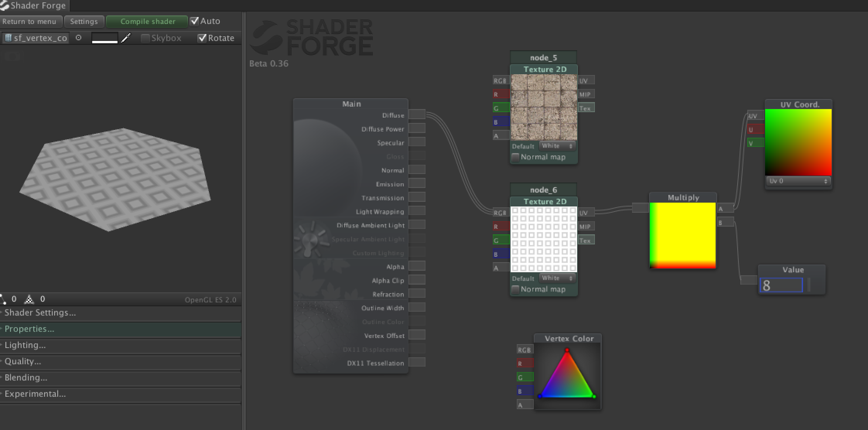Expand the Blending section

point(121,377)
